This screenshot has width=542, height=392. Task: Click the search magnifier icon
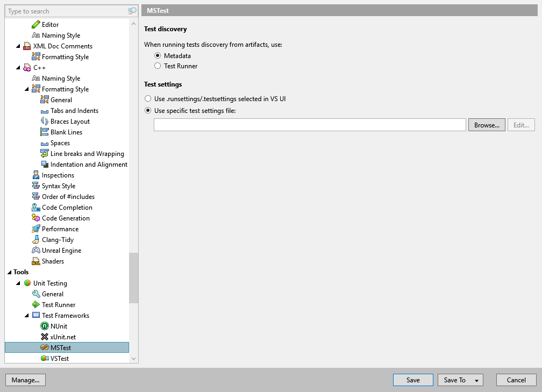(x=132, y=11)
